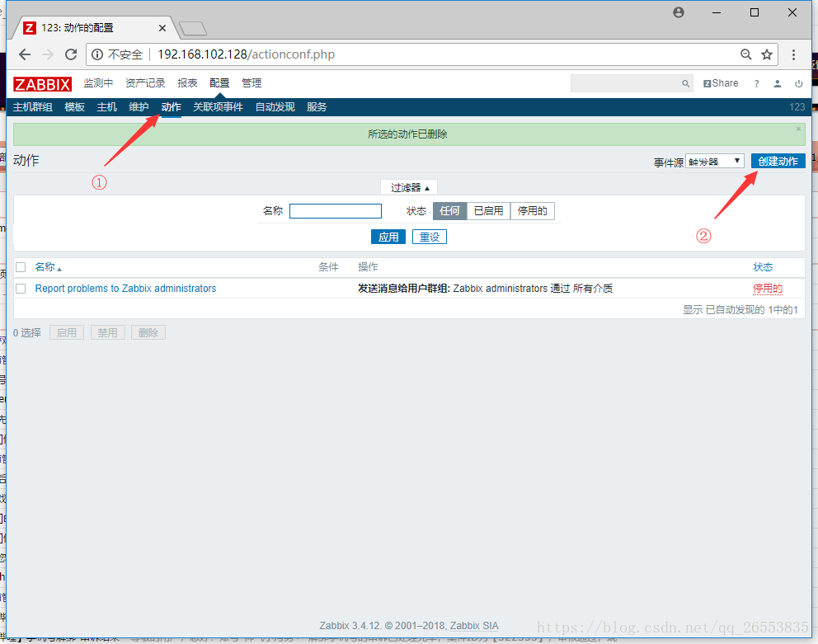The width and height of the screenshot is (818, 644).
Task: Tick the select-all checkbox in table header
Action: [21, 267]
